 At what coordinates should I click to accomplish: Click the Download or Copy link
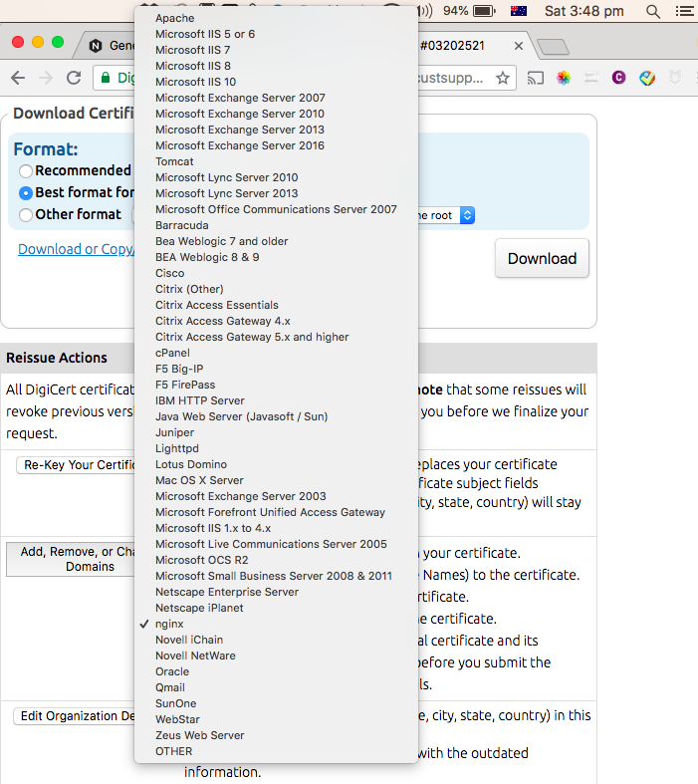(76, 249)
